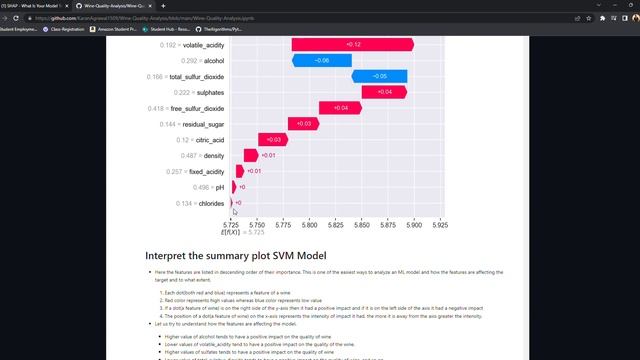The image size is (640, 360).
Task: Click bullet about higher alcohol positive impact
Action: click(248, 337)
